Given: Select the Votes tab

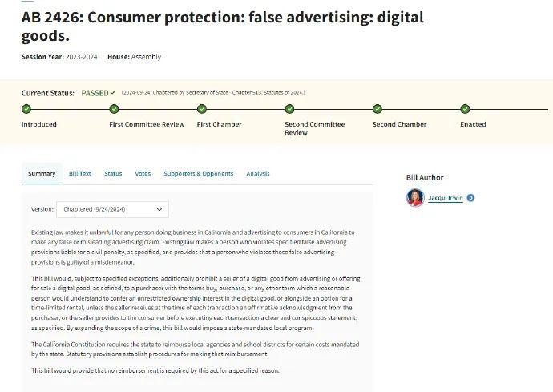Looking at the screenshot, I should click(x=143, y=173).
